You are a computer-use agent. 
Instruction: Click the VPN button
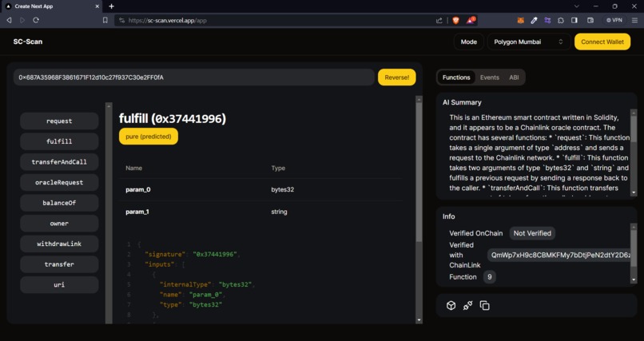pos(614,20)
